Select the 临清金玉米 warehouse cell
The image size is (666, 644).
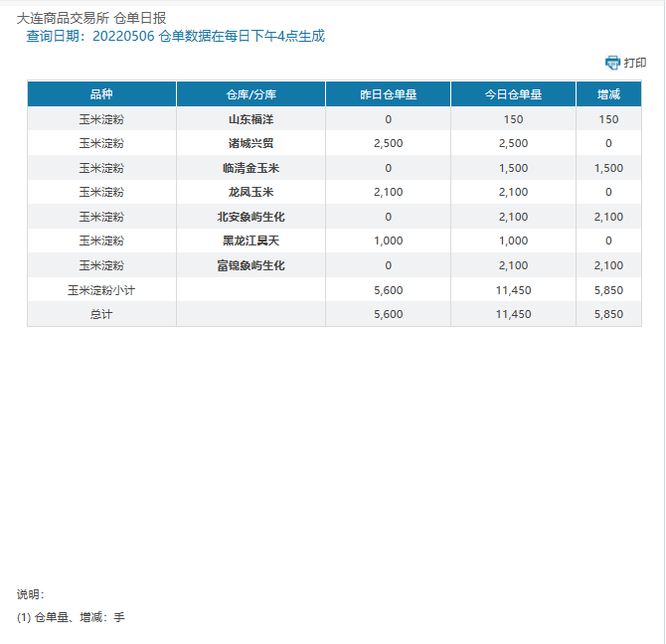tap(250, 168)
